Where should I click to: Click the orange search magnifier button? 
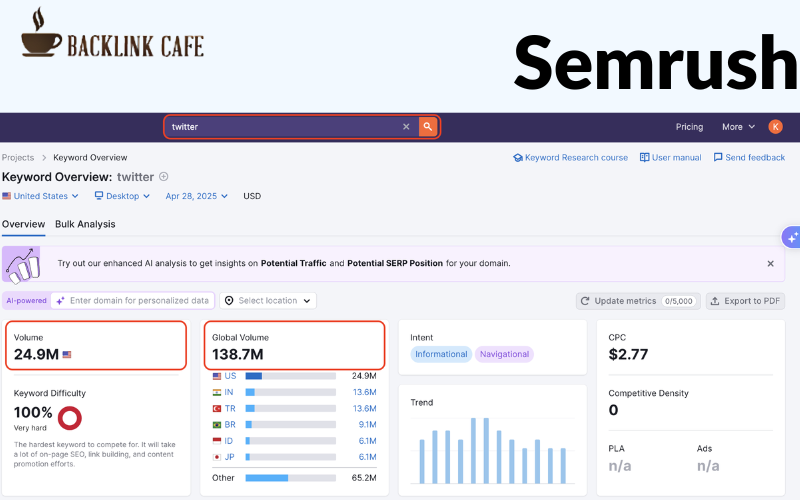(x=428, y=127)
